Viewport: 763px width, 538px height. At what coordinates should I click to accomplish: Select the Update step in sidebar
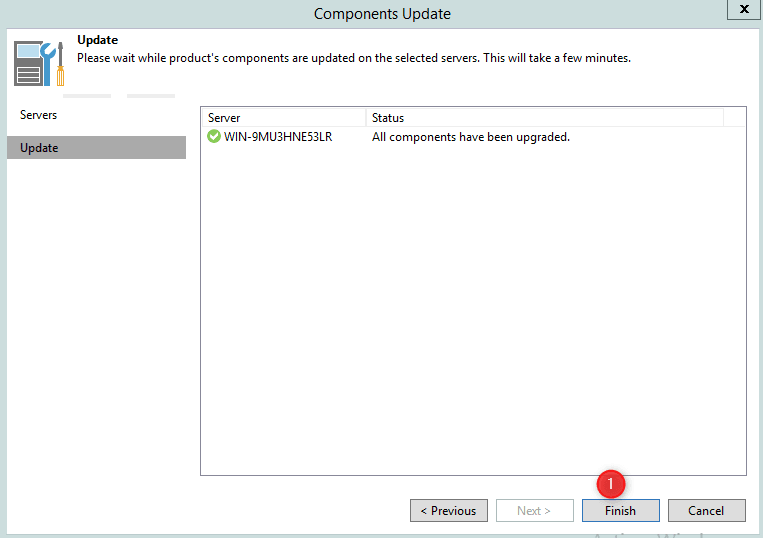pos(40,148)
